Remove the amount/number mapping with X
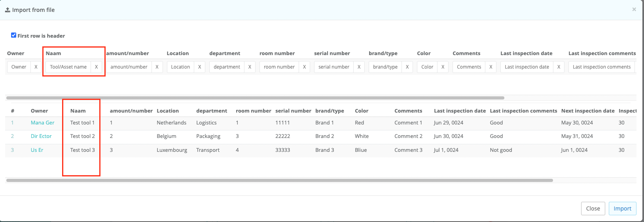Viewport: 644px width, 222px height. (x=157, y=67)
